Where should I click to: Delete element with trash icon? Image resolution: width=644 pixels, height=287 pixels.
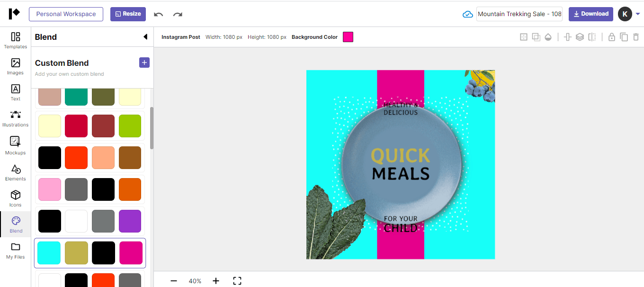[636, 37]
